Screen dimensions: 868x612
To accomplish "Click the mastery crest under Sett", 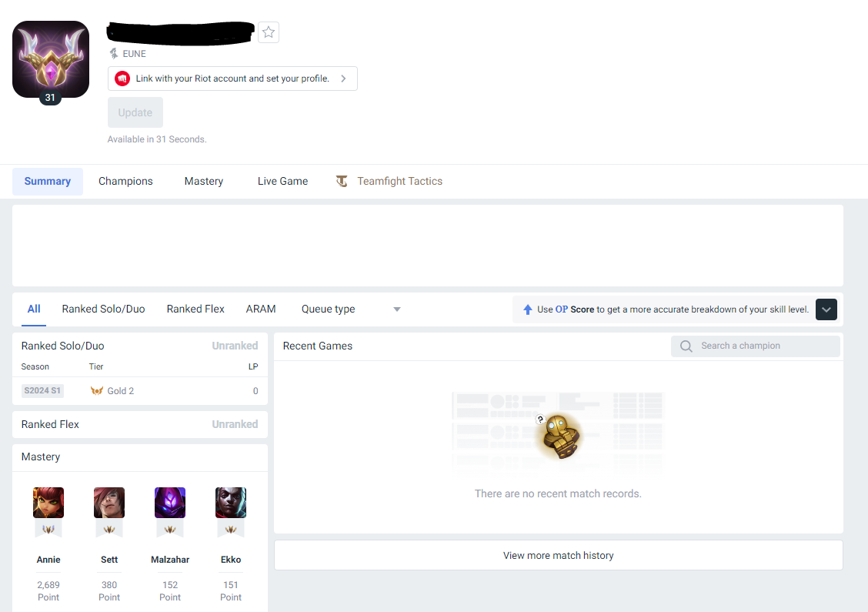I will (x=109, y=529).
